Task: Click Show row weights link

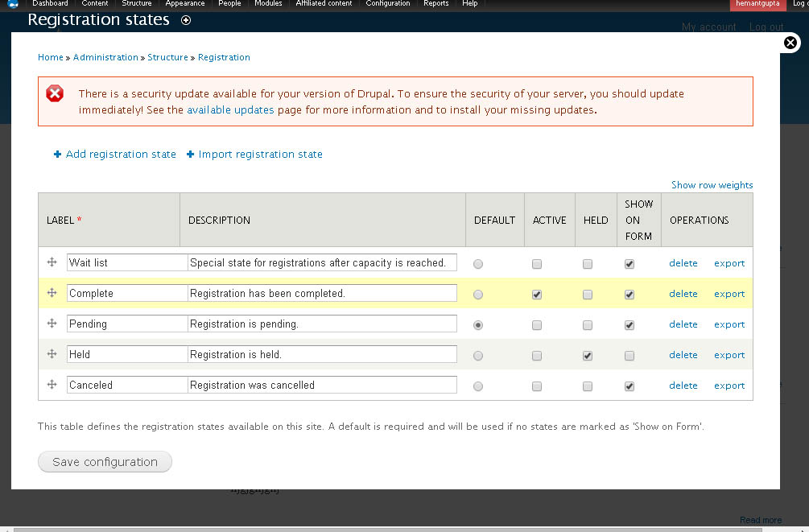Action: pos(712,185)
